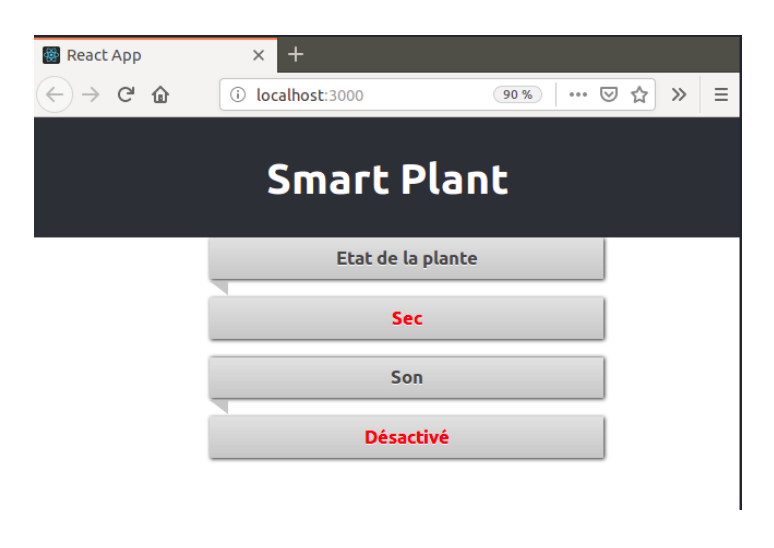This screenshot has height=548, width=774.
Task: Click the Son header bar
Action: (406, 377)
